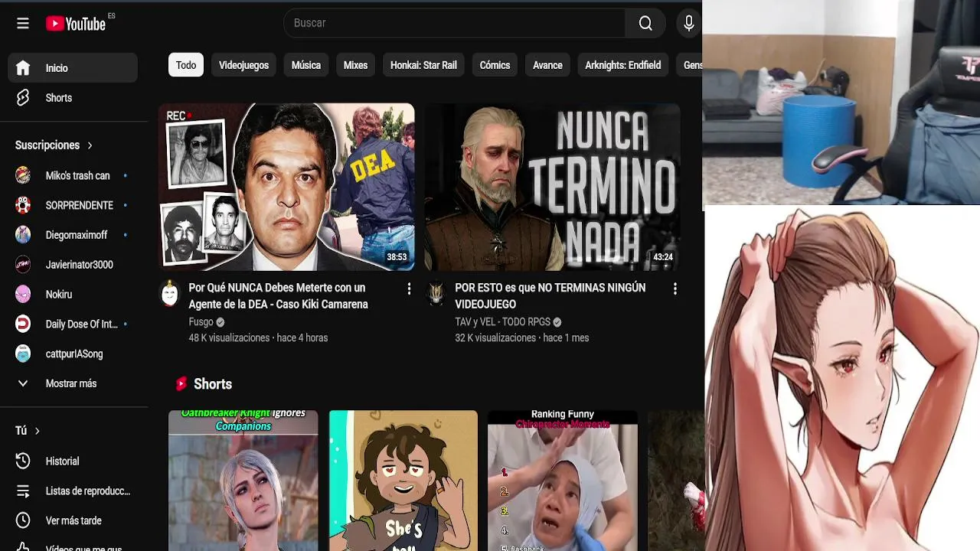The image size is (980, 551).
Task: Open Listas de reproducción icon
Action: (x=23, y=491)
